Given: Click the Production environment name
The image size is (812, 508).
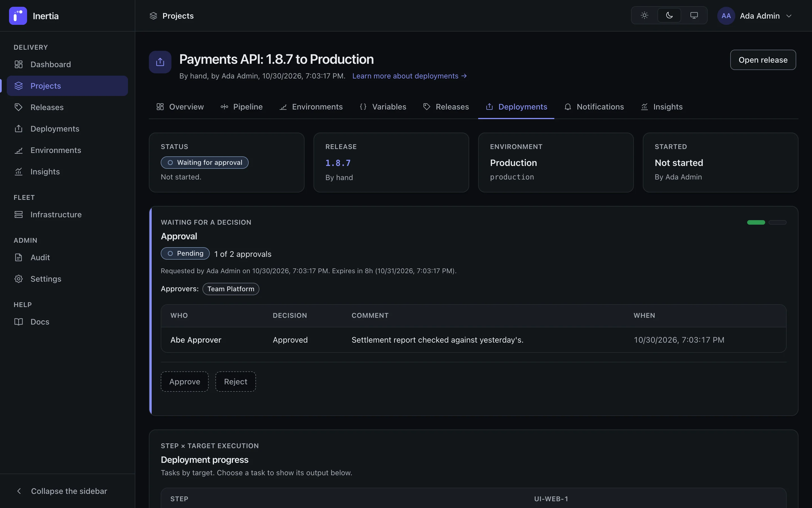Looking at the screenshot, I should tap(513, 163).
